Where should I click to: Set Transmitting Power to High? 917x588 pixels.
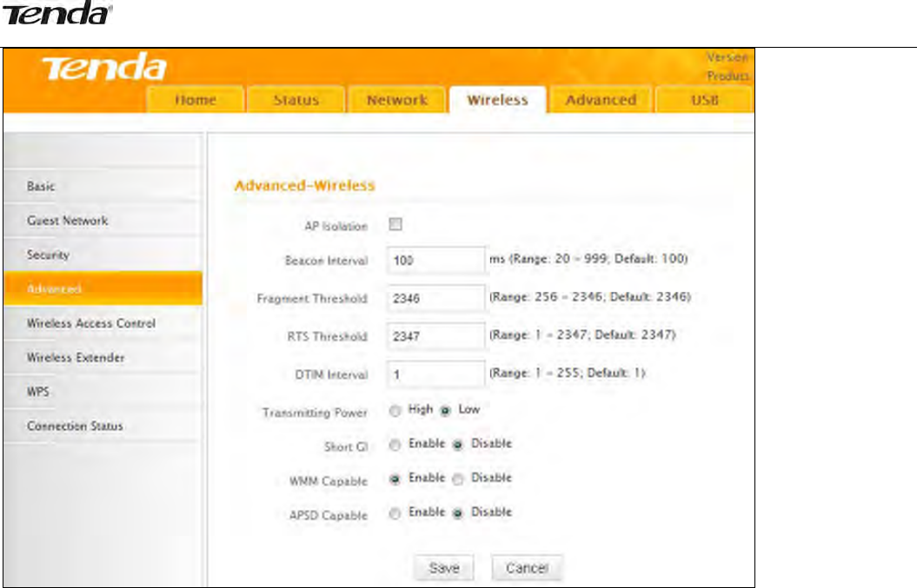pos(395,411)
